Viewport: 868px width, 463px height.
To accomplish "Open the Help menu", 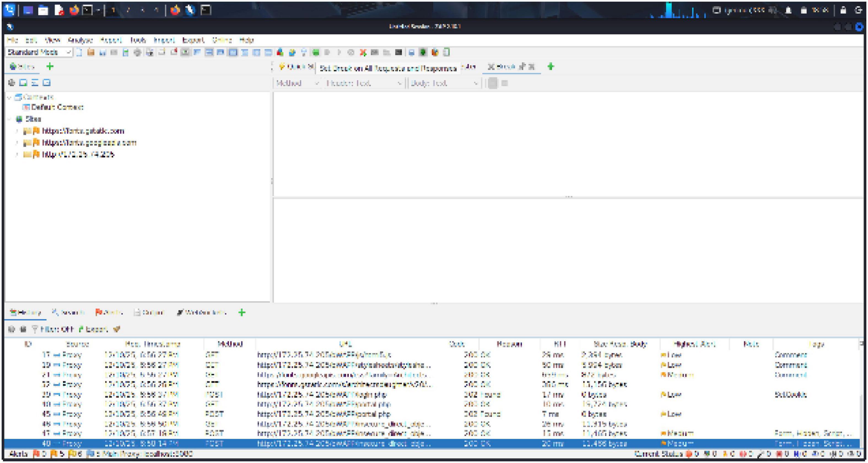I will [246, 40].
